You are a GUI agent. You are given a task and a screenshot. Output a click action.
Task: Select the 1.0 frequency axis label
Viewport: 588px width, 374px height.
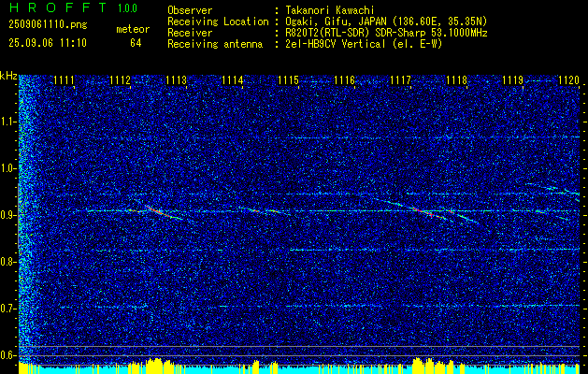pyautogui.click(x=8, y=168)
